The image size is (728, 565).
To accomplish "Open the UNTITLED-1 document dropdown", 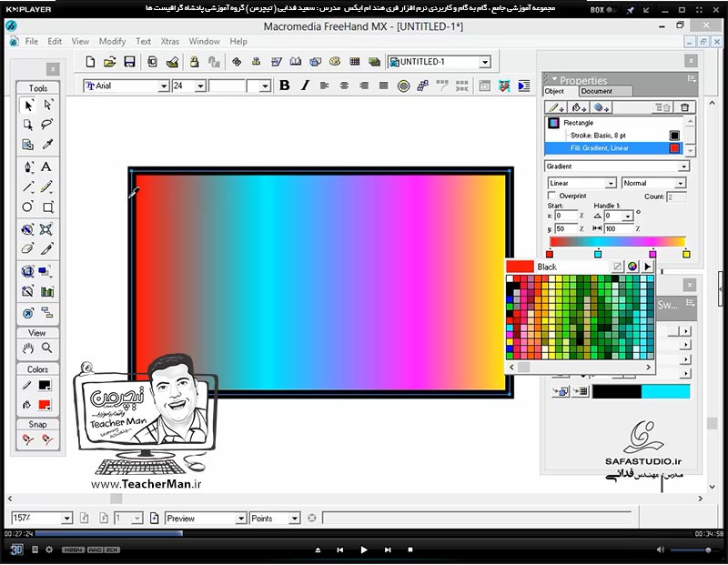I will point(485,62).
